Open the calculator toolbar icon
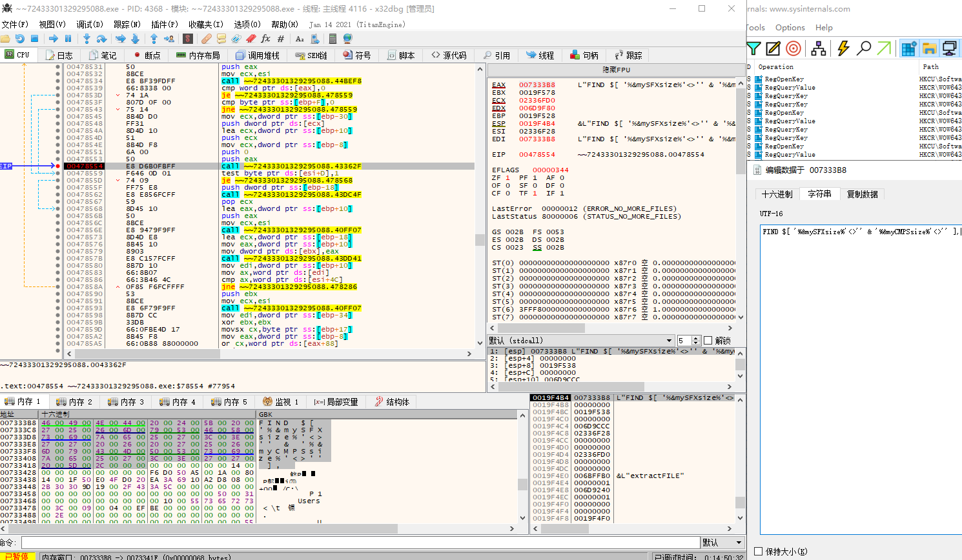This screenshot has height=560, width=962. [x=333, y=39]
